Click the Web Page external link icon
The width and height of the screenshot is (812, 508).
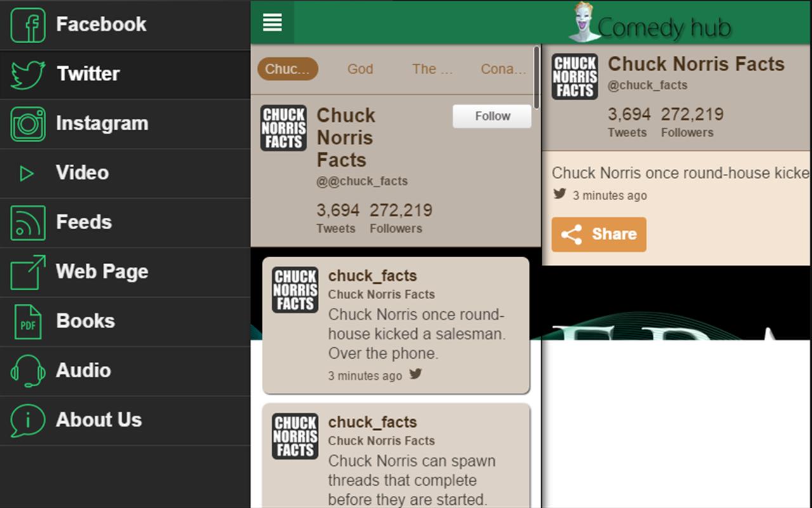[28, 272]
